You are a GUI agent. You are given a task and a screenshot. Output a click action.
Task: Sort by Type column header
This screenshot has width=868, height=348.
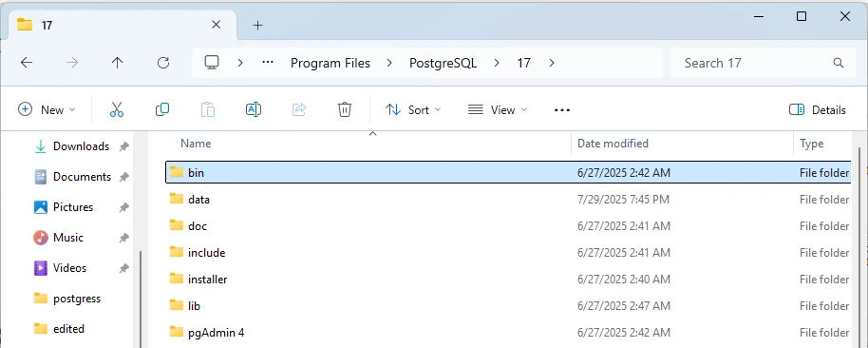(x=812, y=144)
